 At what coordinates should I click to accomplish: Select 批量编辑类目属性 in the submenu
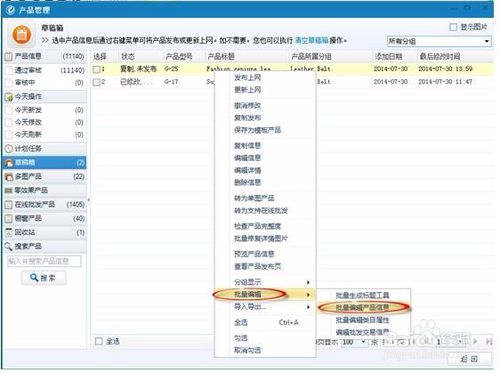click(363, 320)
